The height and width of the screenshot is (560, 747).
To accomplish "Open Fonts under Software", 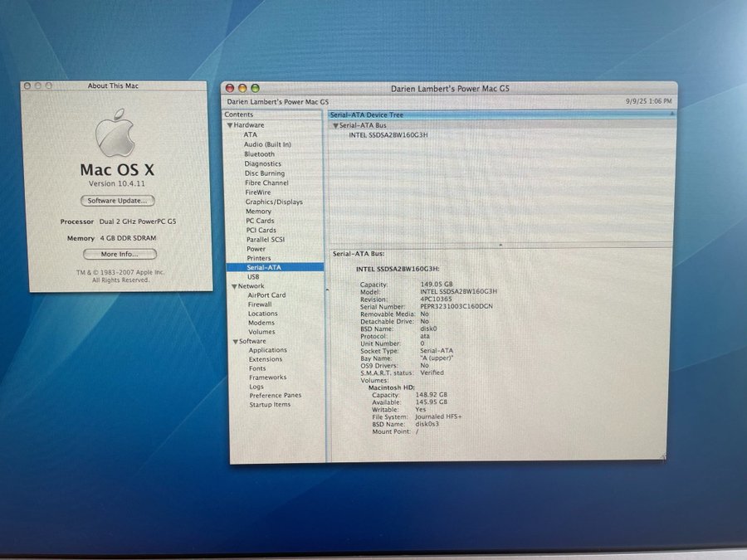I will [x=257, y=368].
